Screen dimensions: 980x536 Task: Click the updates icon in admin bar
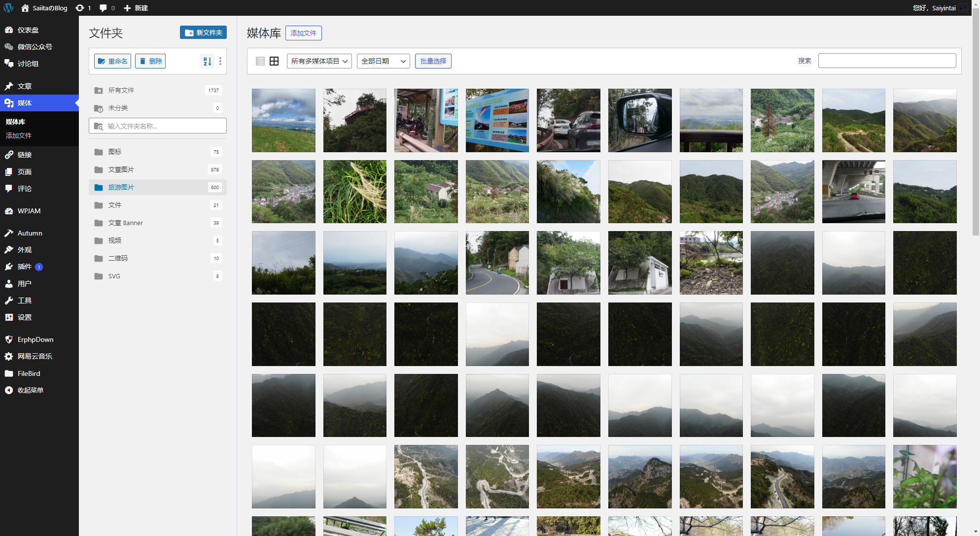point(83,8)
